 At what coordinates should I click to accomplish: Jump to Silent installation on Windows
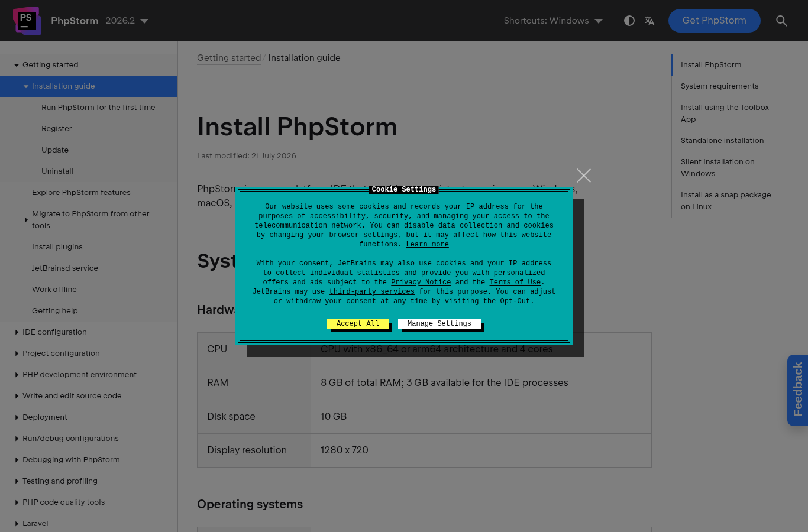(717, 168)
